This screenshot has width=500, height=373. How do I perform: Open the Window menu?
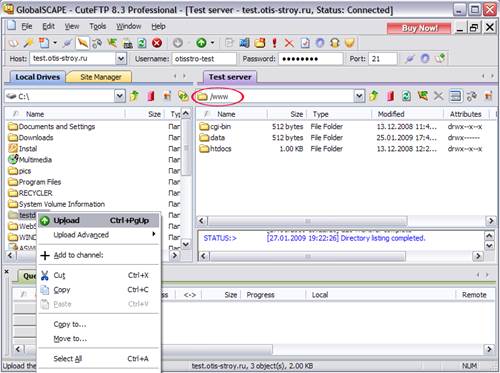(128, 26)
